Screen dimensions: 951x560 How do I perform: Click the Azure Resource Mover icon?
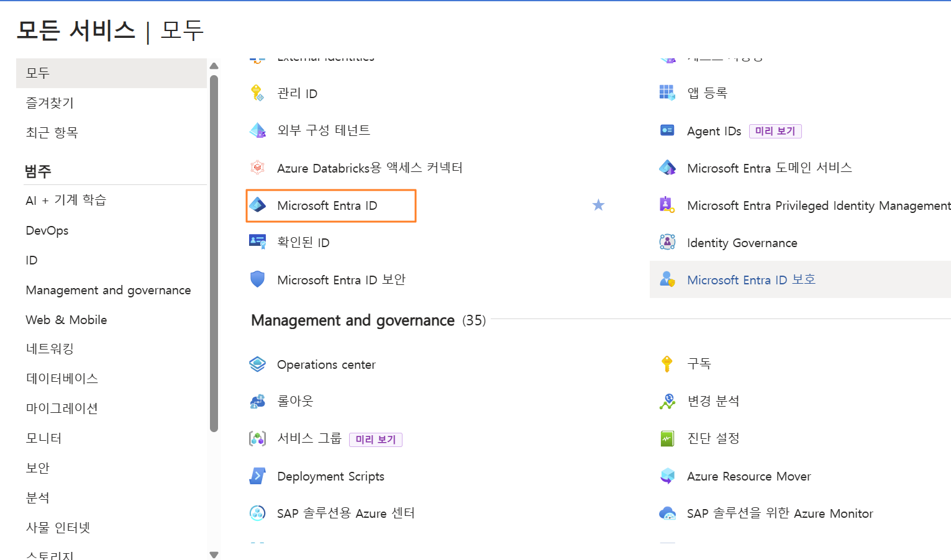click(x=667, y=476)
